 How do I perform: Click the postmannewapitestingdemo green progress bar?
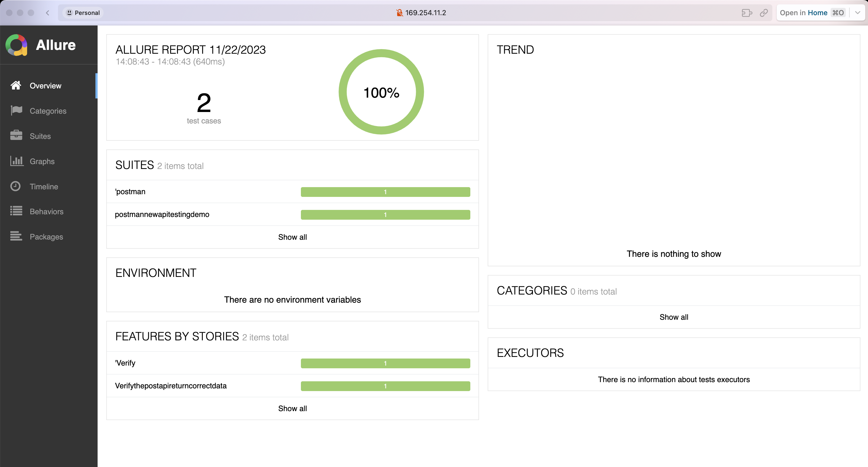click(385, 215)
